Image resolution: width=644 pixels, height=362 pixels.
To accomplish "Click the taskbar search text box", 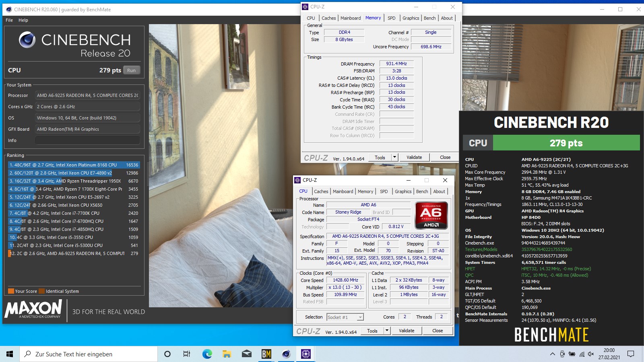I will tap(89, 354).
